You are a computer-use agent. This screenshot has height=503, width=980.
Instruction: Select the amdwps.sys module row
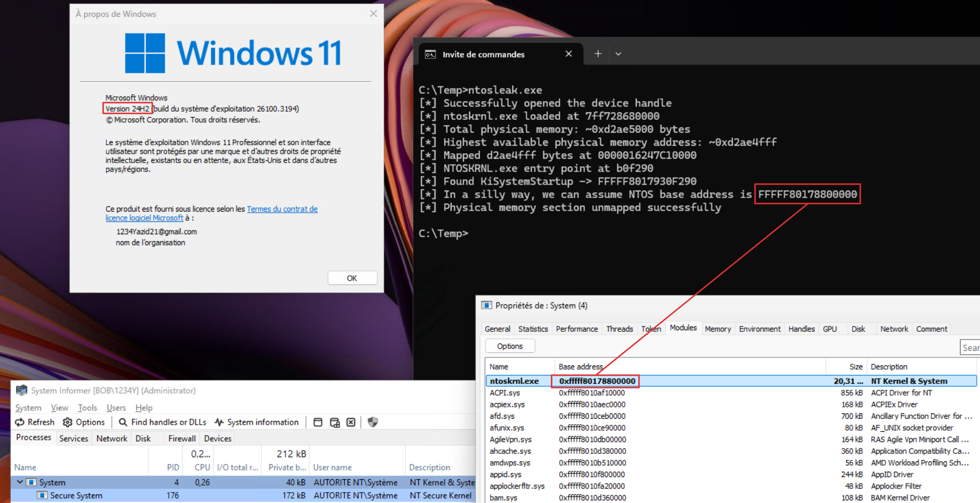click(x=731, y=463)
